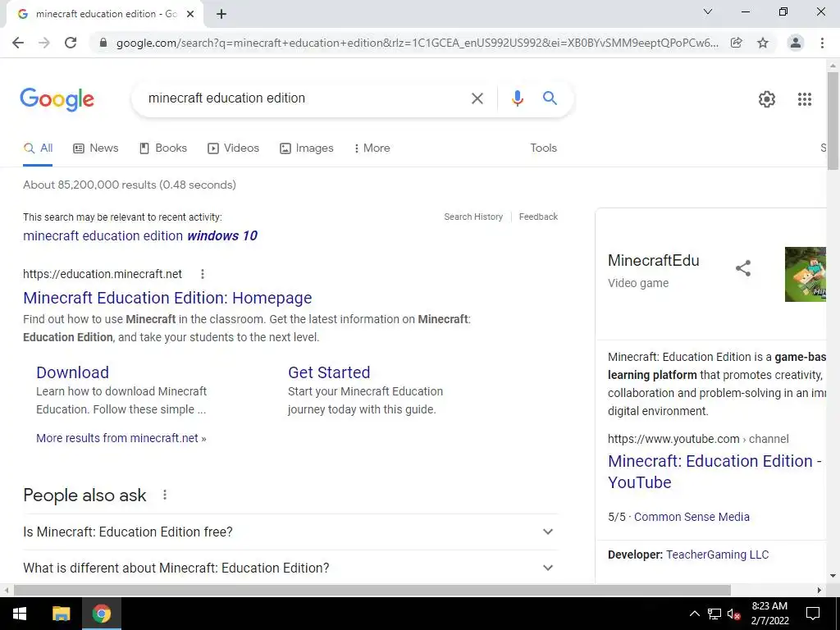Open the Windows notification center

coord(813,614)
